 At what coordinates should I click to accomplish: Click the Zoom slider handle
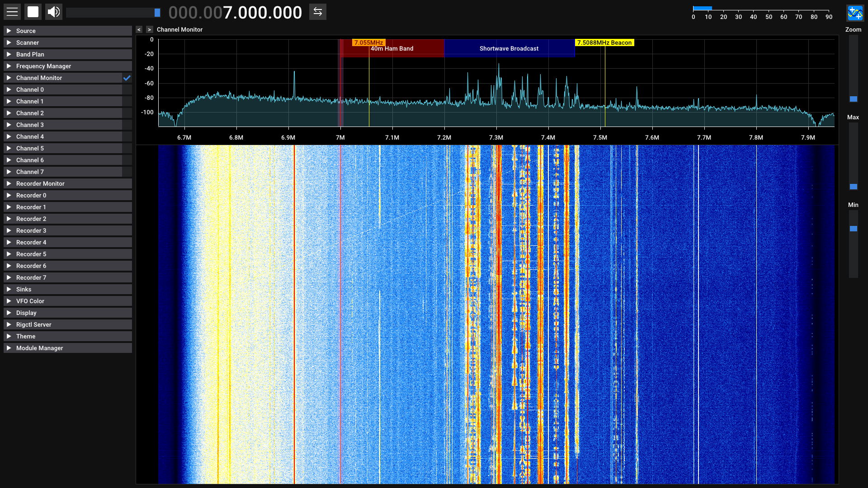(x=853, y=99)
